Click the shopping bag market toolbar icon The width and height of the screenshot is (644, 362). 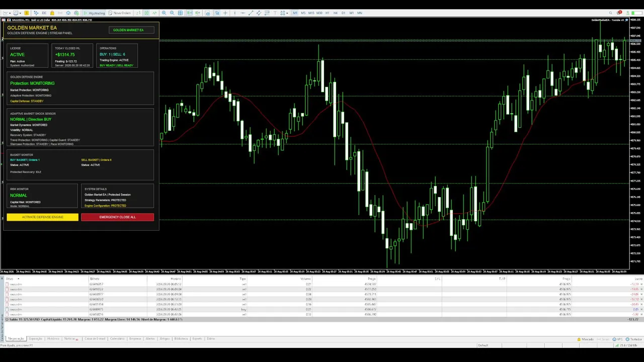(52, 13)
